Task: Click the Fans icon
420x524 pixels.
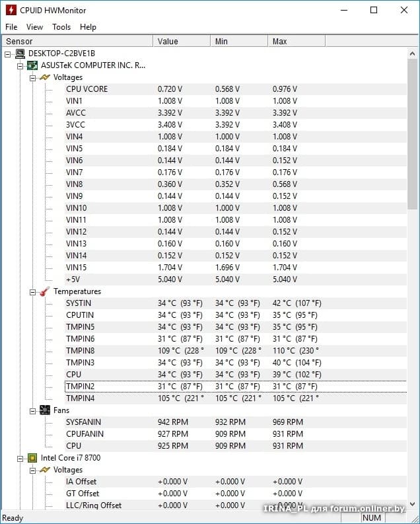Action: click(45, 410)
